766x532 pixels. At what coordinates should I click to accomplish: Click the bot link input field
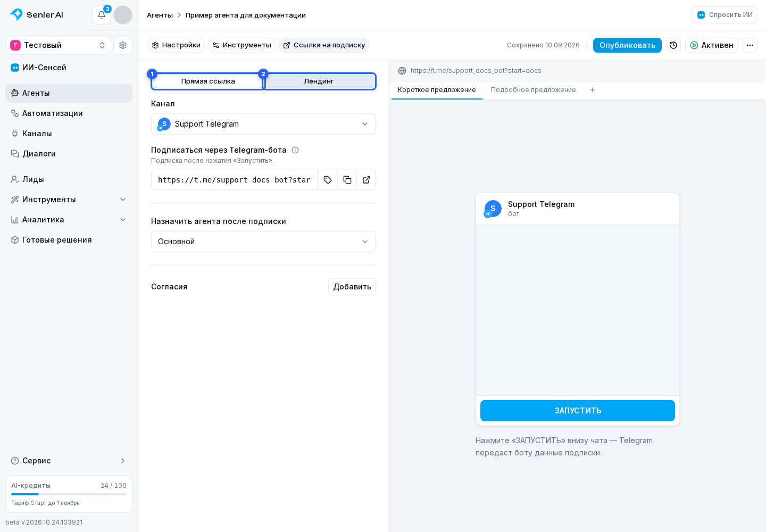[x=235, y=180]
